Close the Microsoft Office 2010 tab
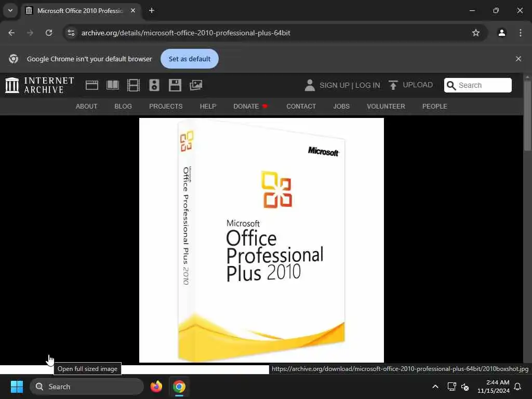Screen dimensions: 532x399 pyautogui.click(x=133, y=10)
